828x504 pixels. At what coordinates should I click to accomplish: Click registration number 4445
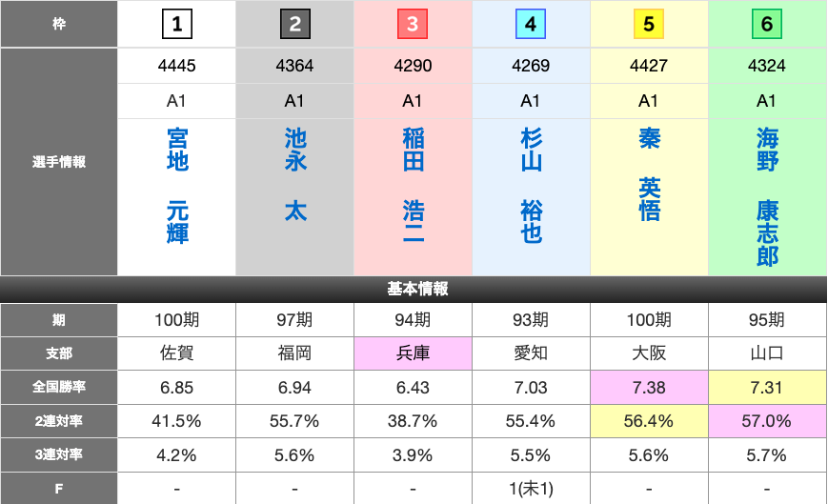click(176, 67)
